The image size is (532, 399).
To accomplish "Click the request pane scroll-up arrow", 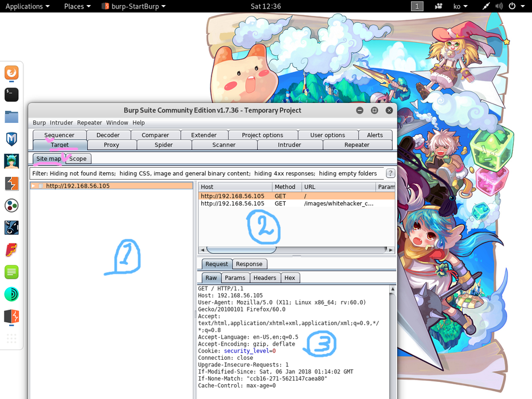I will [x=393, y=289].
